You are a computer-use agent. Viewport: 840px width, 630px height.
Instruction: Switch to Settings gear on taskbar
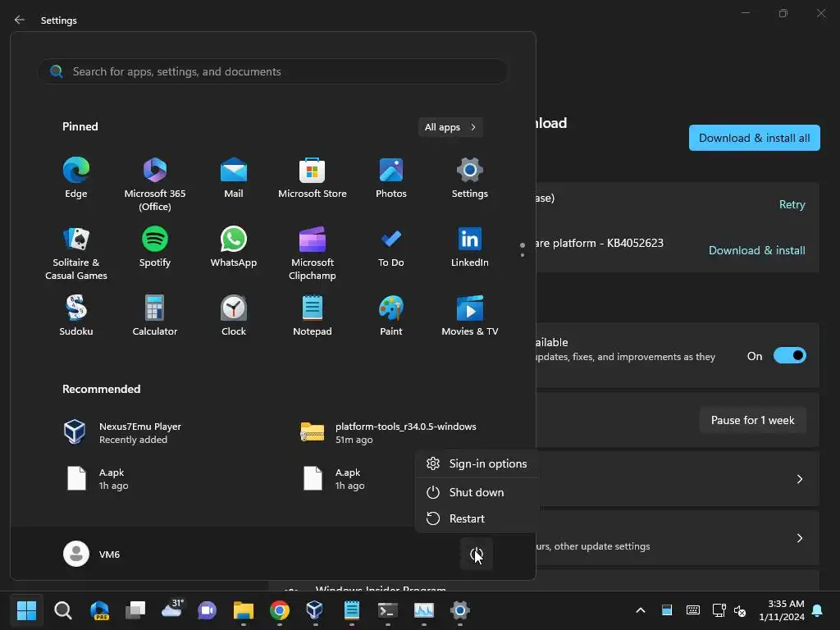(x=459, y=609)
